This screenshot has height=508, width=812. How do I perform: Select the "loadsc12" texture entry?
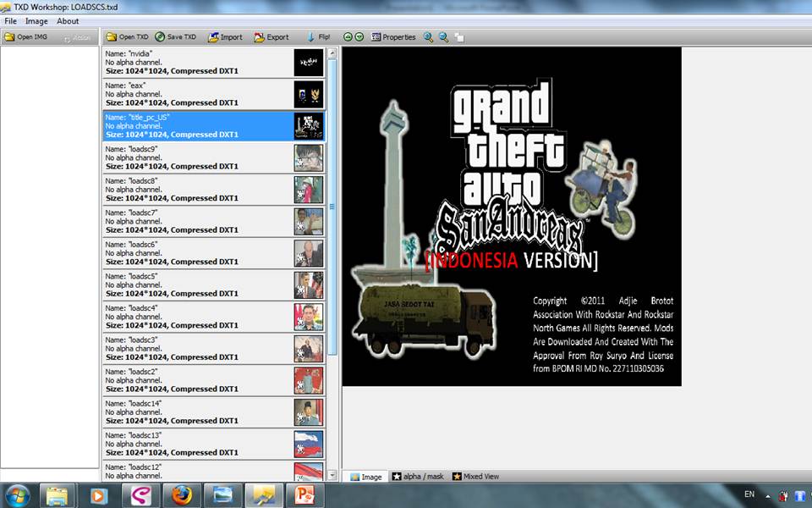coord(214,472)
